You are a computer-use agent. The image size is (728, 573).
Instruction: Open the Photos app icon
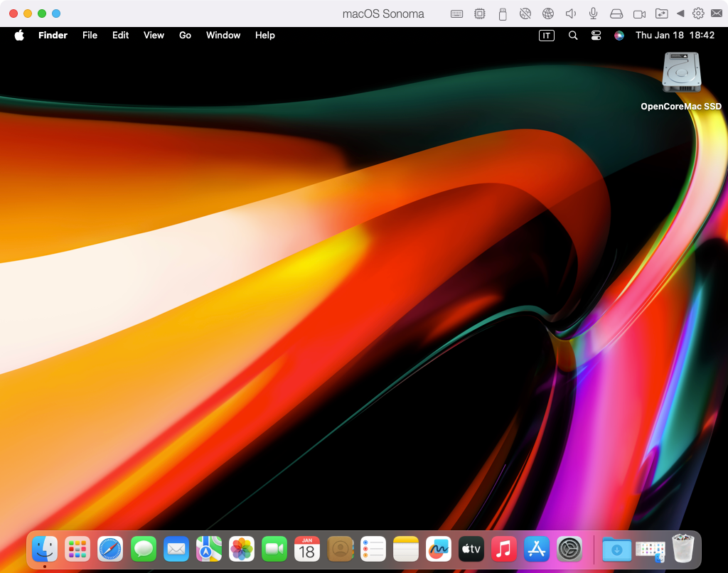(242, 549)
